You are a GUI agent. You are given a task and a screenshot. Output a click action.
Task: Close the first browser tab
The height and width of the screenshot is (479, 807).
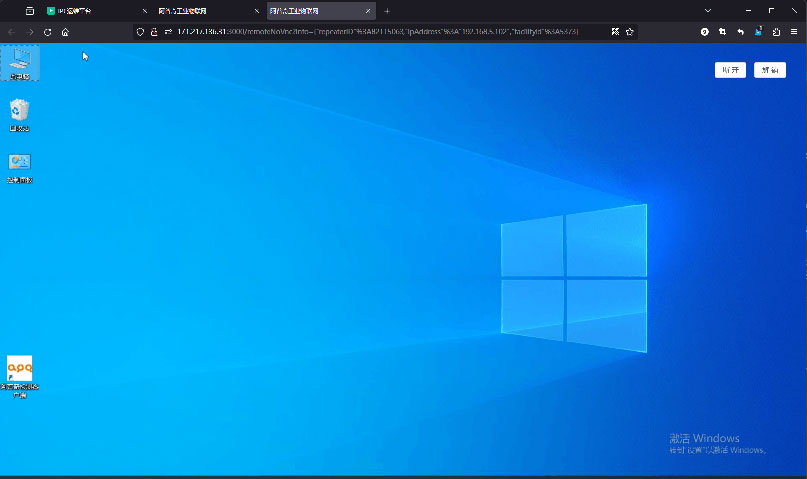click(145, 11)
